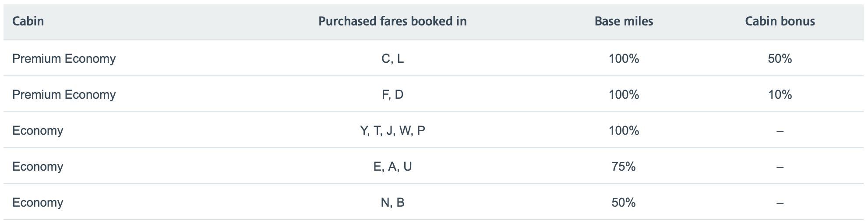Click Economy in the Y, T, J, W, P row
868x222 pixels.
tap(38, 131)
